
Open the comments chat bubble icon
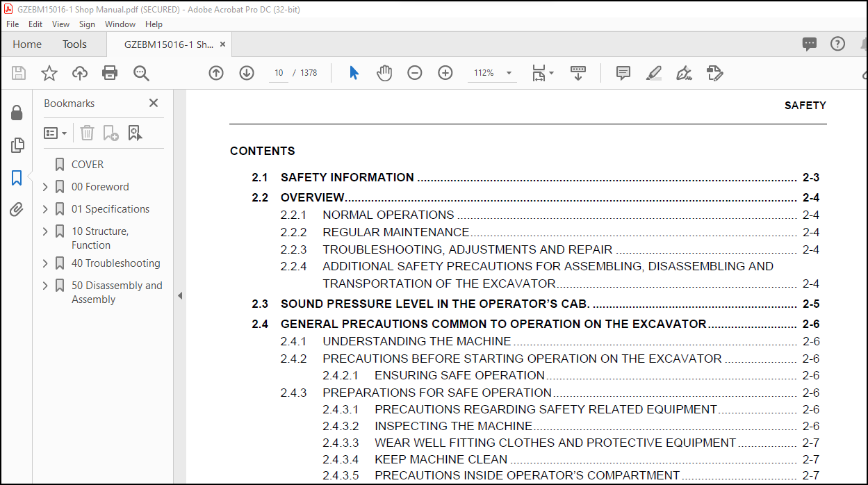tap(810, 44)
